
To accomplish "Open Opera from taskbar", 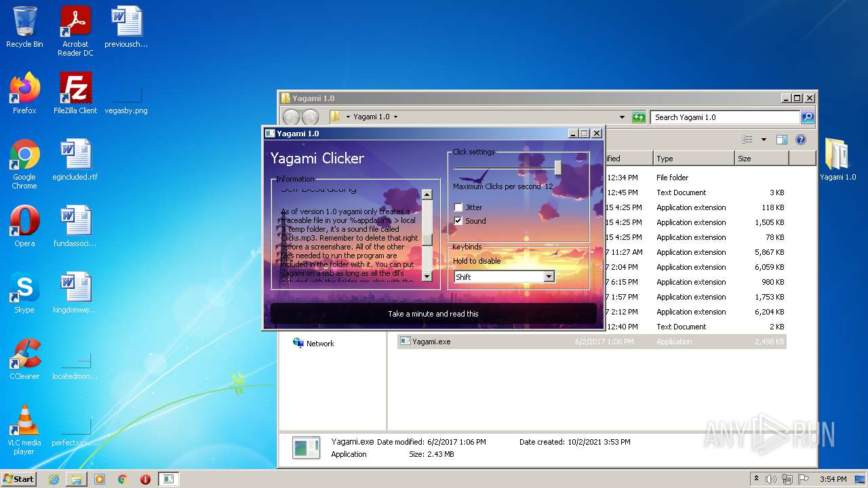I will tap(145, 479).
